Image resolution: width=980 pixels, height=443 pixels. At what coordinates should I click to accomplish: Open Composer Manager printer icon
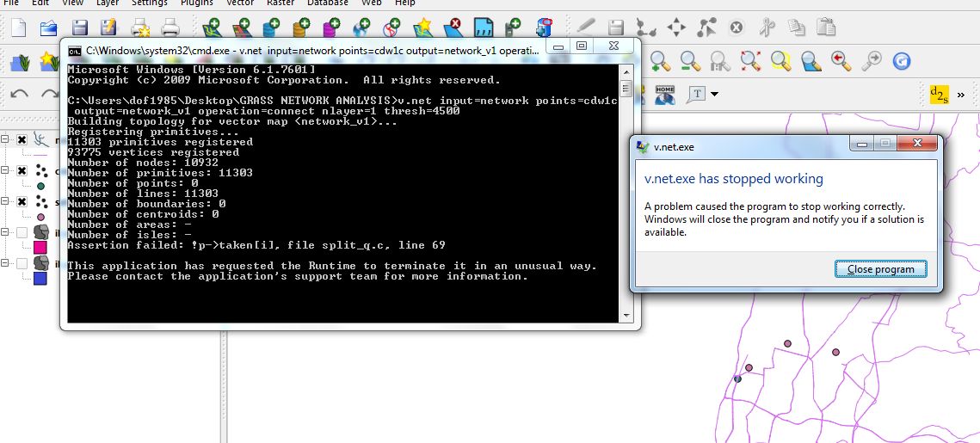(170, 28)
